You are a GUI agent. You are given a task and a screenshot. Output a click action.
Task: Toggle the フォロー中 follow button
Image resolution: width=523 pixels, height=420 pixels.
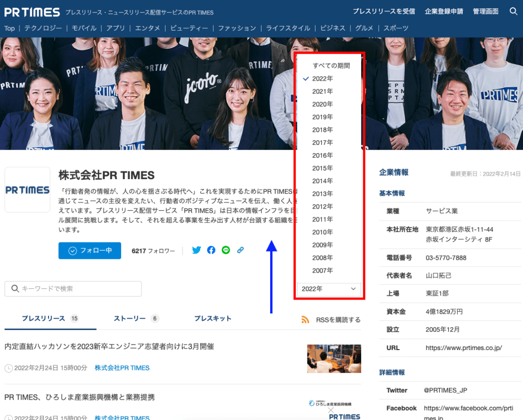click(x=90, y=251)
